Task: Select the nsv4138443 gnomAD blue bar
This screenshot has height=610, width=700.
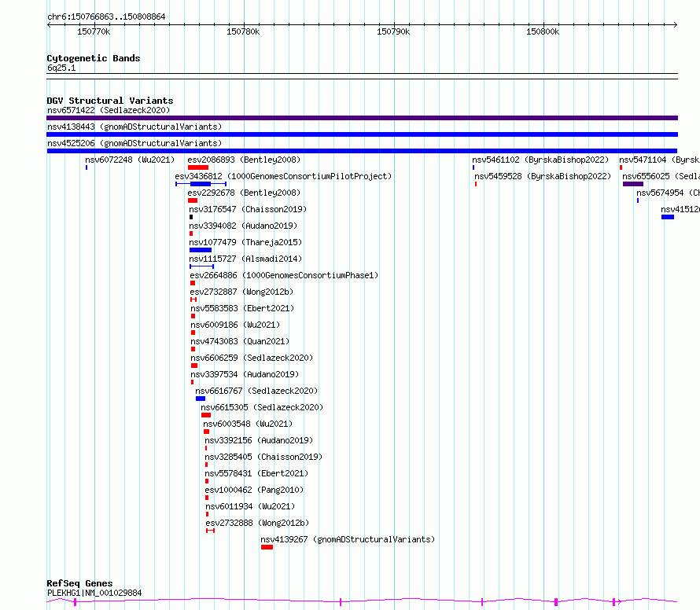Action: coord(362,134)
